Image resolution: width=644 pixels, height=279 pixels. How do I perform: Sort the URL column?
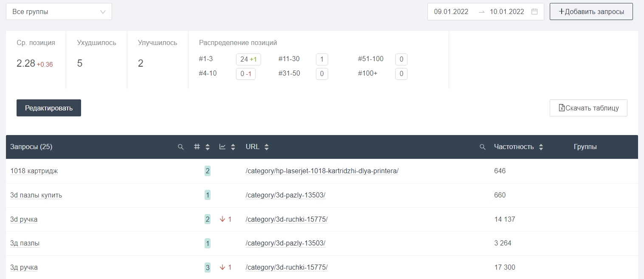[266, 147]
